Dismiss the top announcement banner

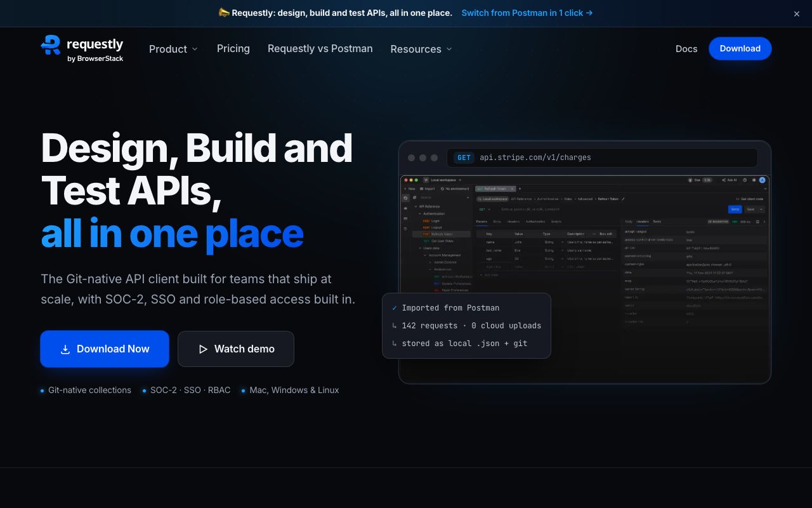coord(797,13)
